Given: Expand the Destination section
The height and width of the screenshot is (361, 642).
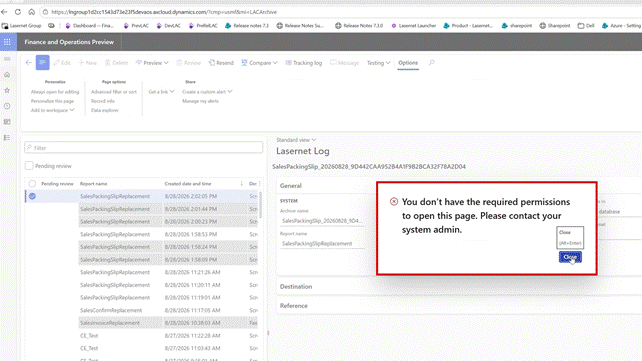Looking at the screenshot, I should pyautogui.click(x=296, y=287).
